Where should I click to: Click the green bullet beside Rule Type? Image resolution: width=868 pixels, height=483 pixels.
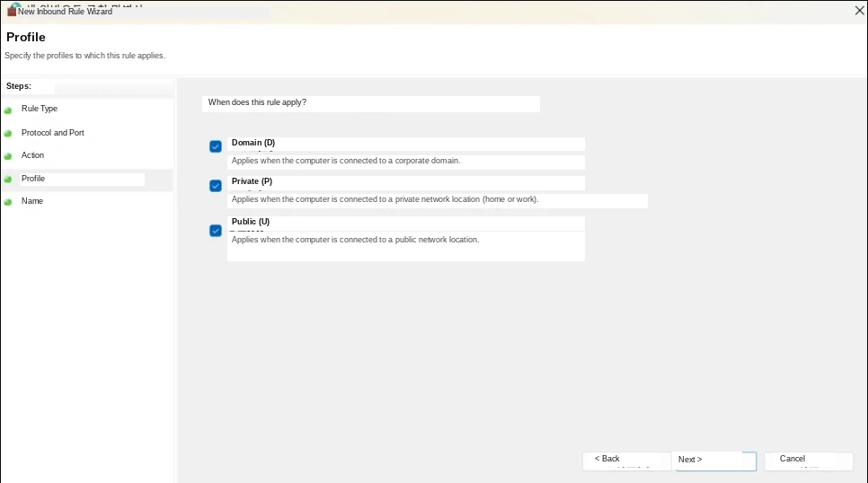point(8,110)
